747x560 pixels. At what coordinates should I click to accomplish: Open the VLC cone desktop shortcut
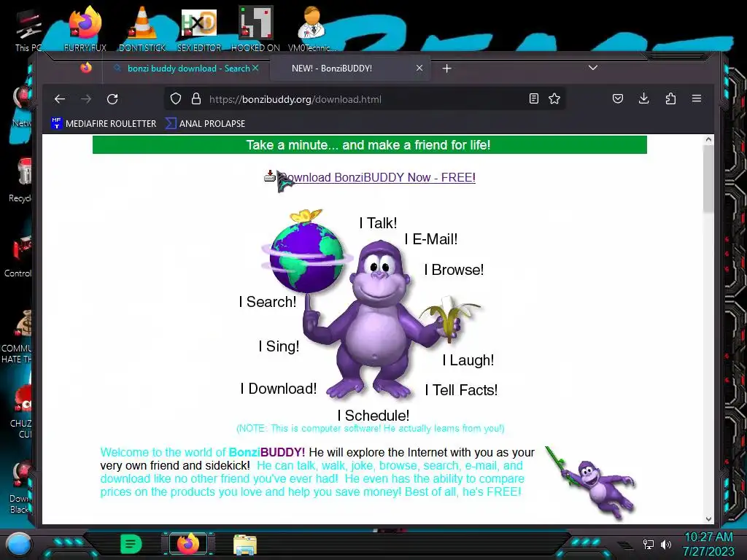click(142, 28)
